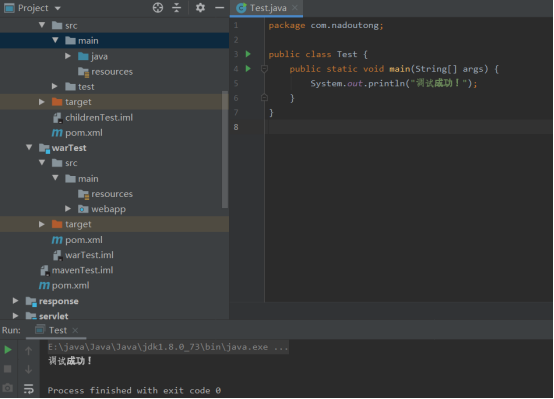Click the run gutter arrow beside class Test
Screen dimensions: 554x399
click(x=248, y=54)
